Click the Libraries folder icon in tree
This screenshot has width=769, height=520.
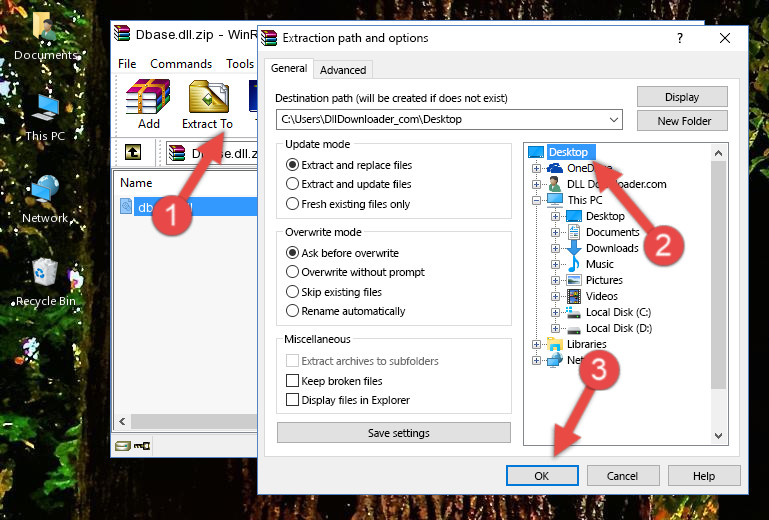(x=555, y=344)
